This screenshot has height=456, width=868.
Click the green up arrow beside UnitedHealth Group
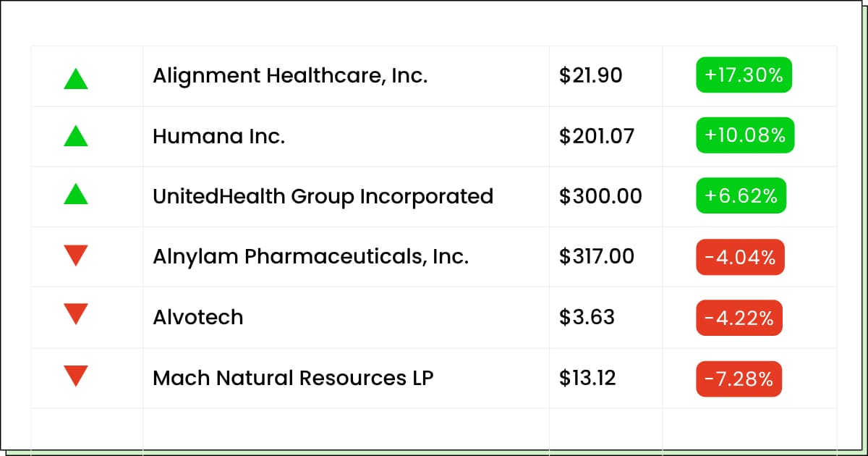(x=76, y=195)
